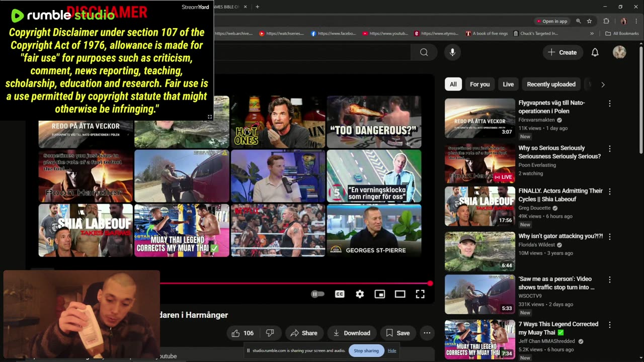Click the Create button
Screen dimensions: 644x362
[x=562, y=52]
